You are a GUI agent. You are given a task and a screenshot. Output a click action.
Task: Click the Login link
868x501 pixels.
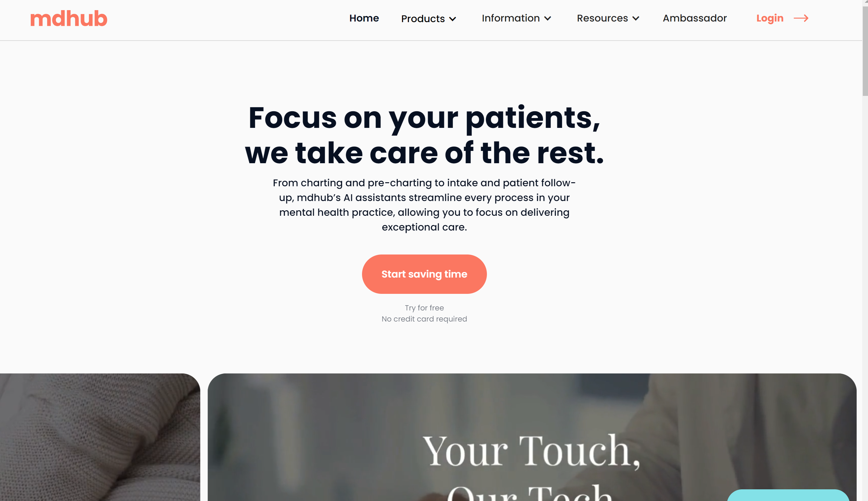pos(770,18)
